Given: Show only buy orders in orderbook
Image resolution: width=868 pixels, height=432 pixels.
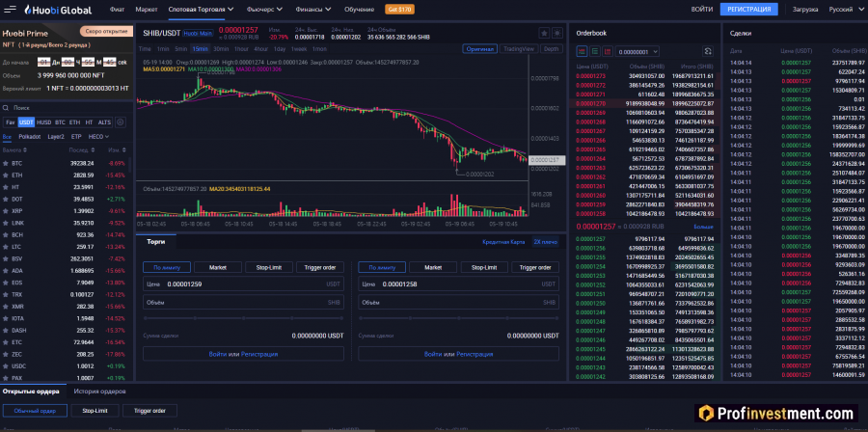Looking at the screenshot, I should 595,51.
